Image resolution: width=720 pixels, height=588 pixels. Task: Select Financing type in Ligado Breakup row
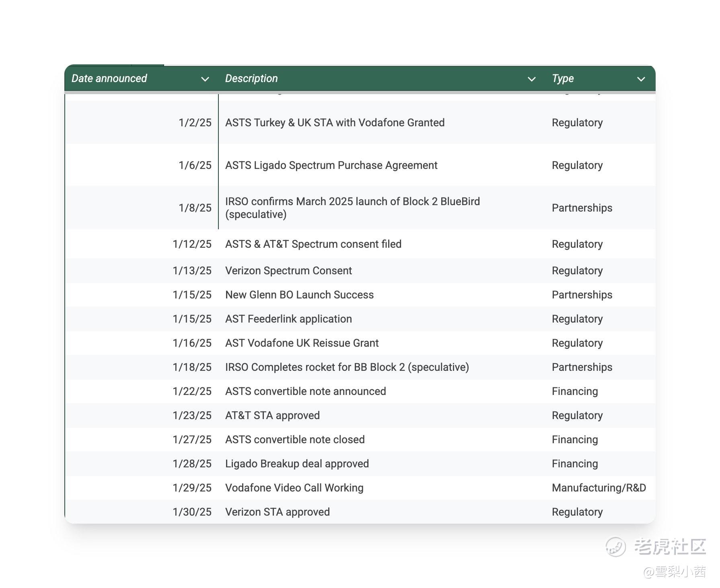point(575,464)
